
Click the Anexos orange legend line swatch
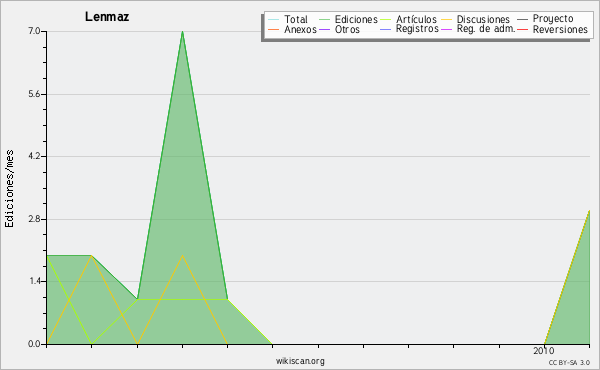pos(274,30)
